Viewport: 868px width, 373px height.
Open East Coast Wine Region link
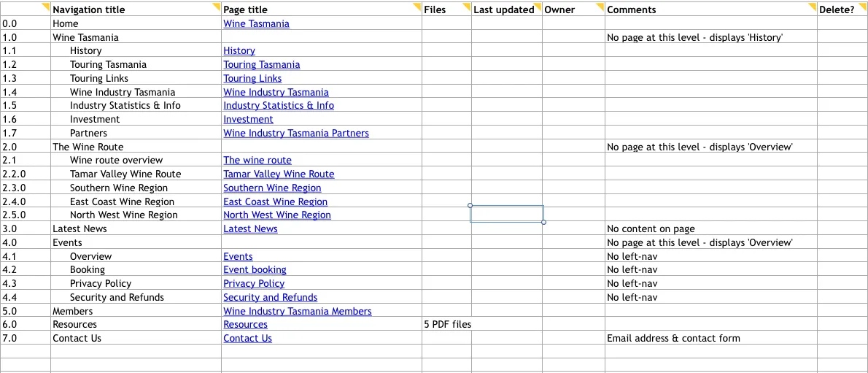pyautogui.click(x=276, y=201)
